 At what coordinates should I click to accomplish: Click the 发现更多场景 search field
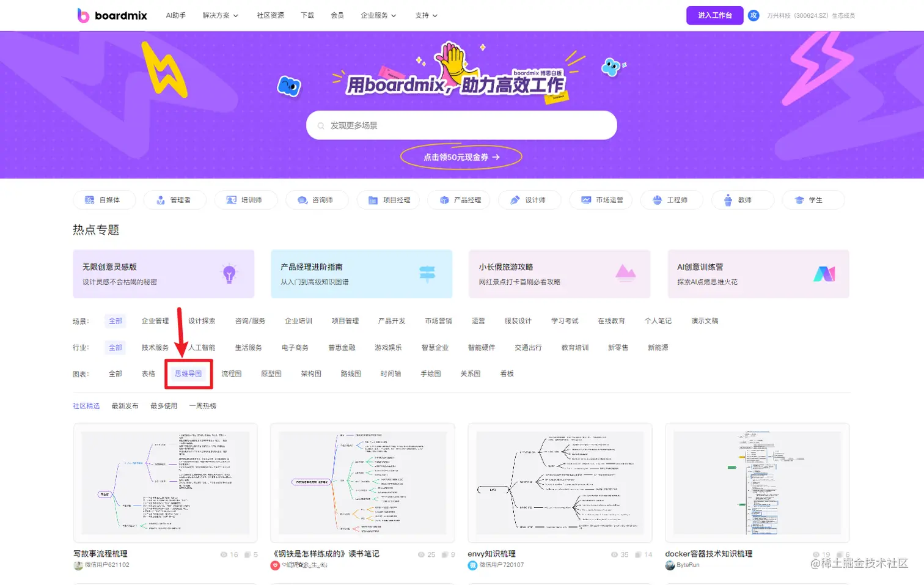coord(461,125)
